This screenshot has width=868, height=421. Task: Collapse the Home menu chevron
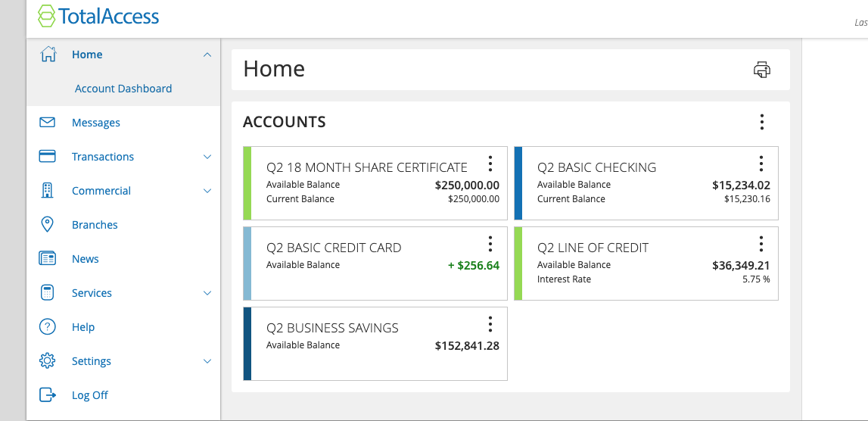click(207, 55)
